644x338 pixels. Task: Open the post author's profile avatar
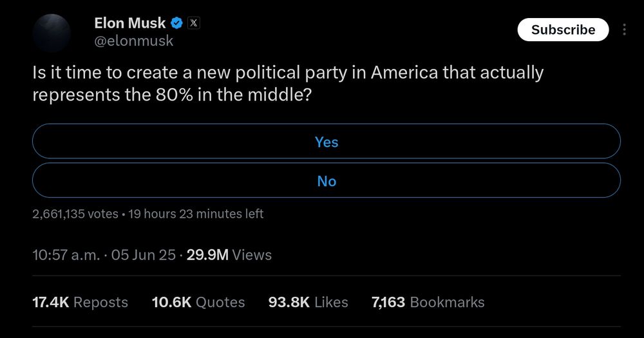coord(52,33)
